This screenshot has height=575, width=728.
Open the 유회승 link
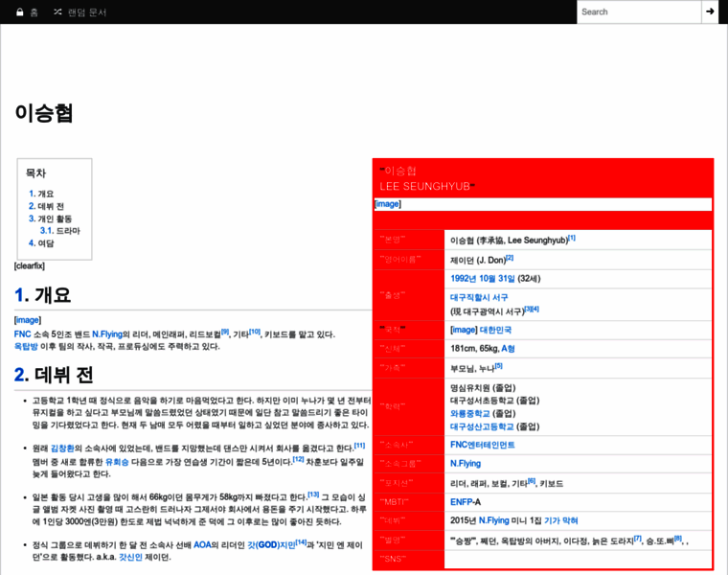click(x=117, y=462)
